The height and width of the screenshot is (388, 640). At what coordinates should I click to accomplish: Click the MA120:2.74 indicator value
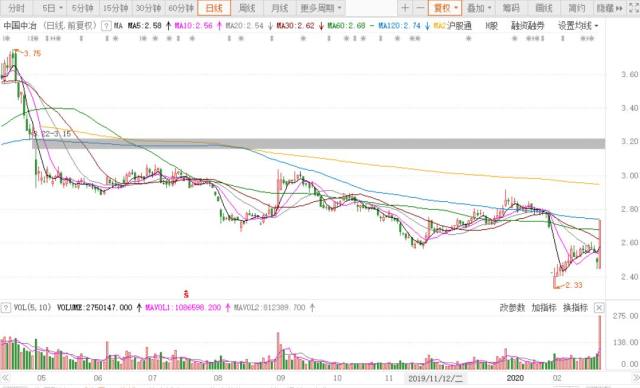coord(399,26)
